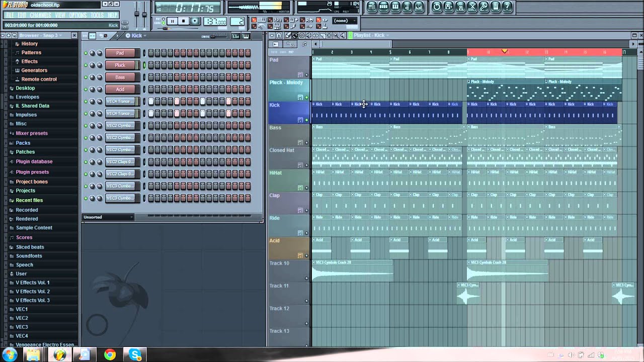Click the Clap track label in playlist
644x362 pixels.
click(x=275, y=196)
